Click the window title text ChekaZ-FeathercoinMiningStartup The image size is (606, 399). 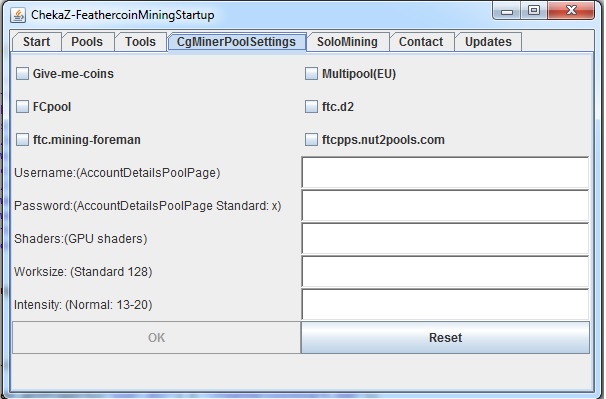point(123,15)
